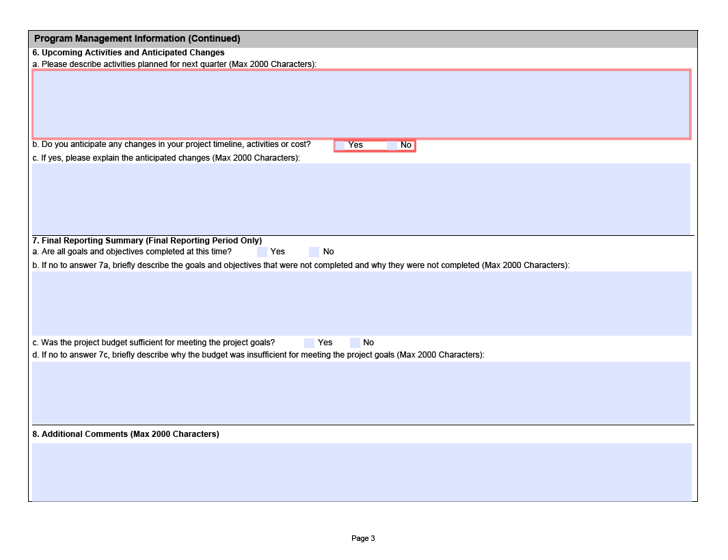Click the uncompleted goals description field
The image size is (728, 560).
tap(361, 303)
